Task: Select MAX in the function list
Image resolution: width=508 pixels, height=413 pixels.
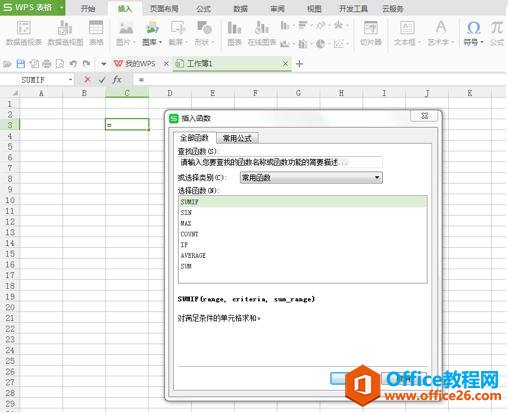Action: (x=303, y=223)
